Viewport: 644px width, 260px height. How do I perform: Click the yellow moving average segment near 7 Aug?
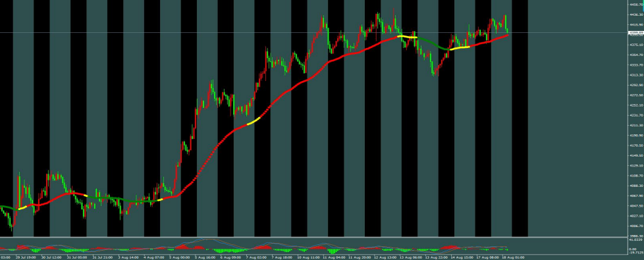coord(254,121)
